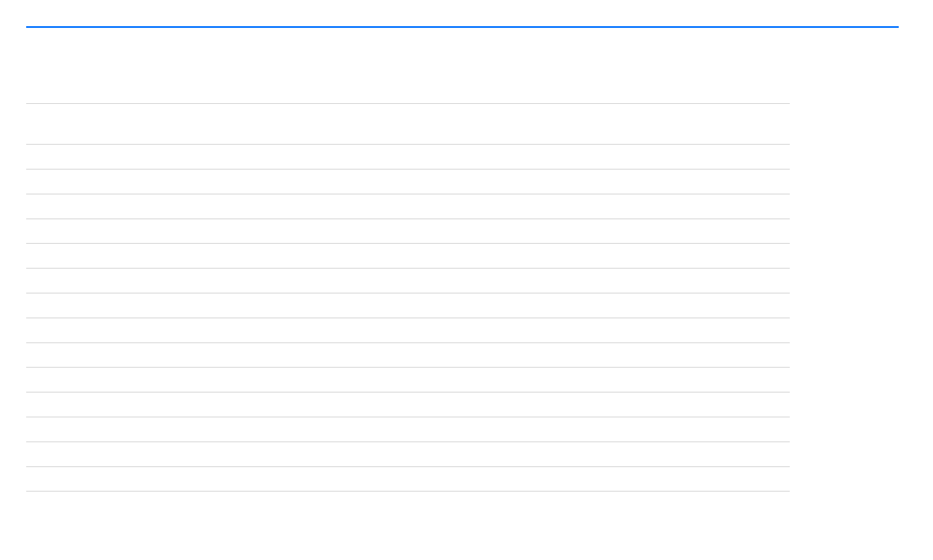Viewport: 933px width, 560px height.
Task: Select the ninth empty table row
Action: coord(408,355)
